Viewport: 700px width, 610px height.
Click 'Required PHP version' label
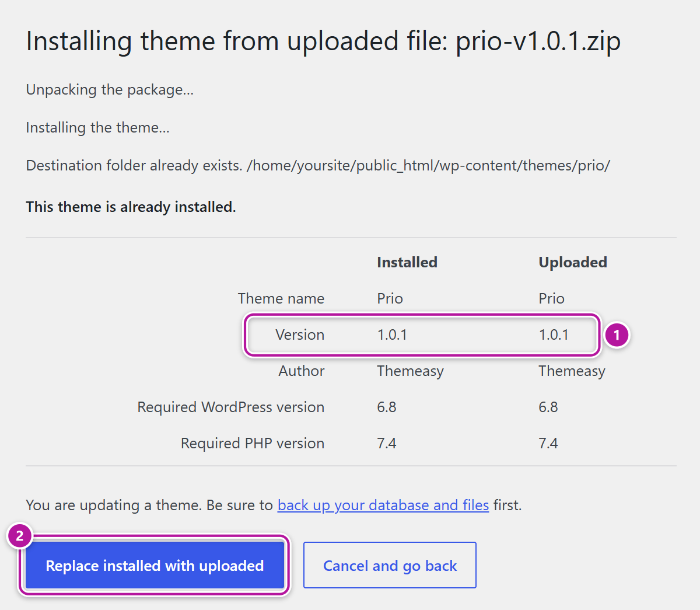pos(252,443)
